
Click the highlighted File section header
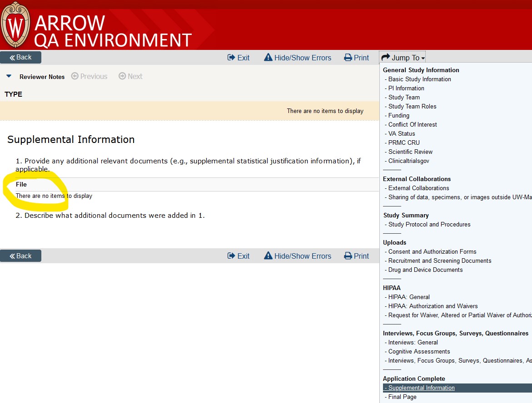point(21,184)
